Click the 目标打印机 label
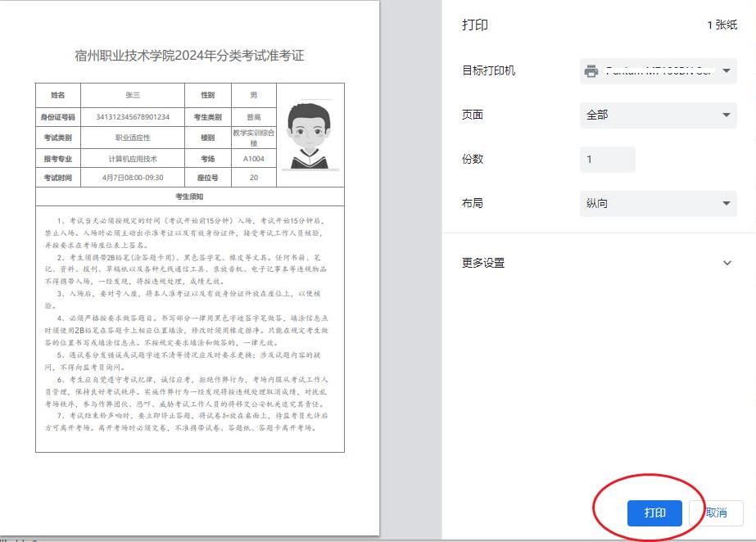Image resolution: width=756 pixels, height=542 pixels. click(488, 71)
